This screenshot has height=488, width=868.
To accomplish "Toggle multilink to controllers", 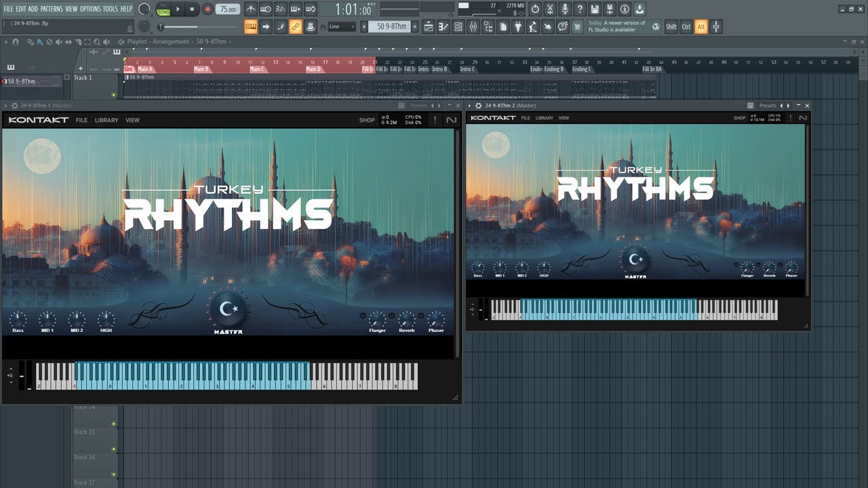I will 296,26.
